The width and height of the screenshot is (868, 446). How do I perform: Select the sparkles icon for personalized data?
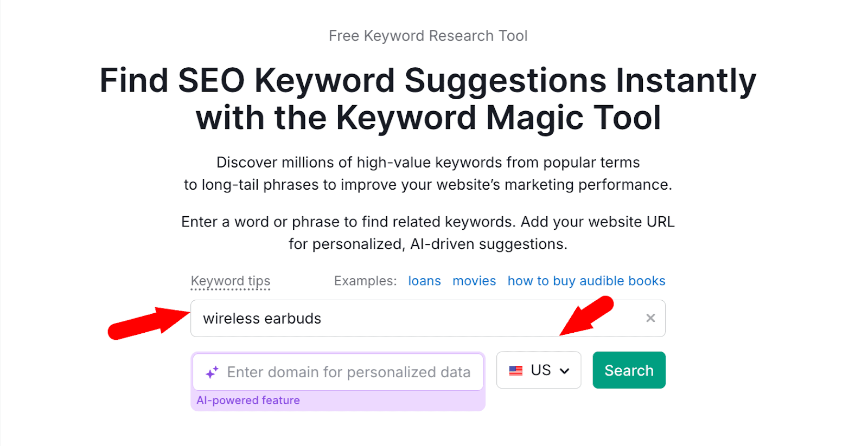coord(212,372)
